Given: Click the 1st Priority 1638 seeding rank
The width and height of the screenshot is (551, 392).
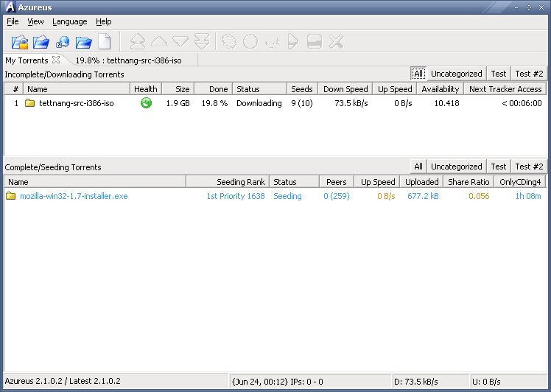Looking at the screenshot, I should coord(236,196).
